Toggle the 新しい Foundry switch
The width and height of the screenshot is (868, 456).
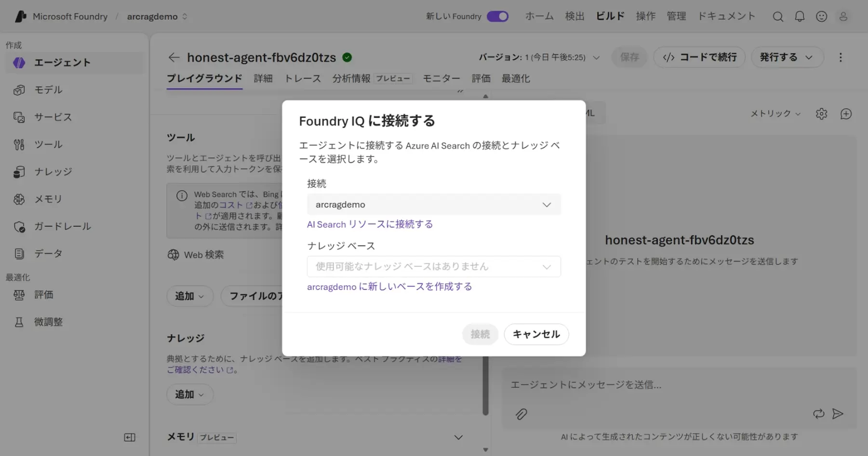click(x=497, y=16)
